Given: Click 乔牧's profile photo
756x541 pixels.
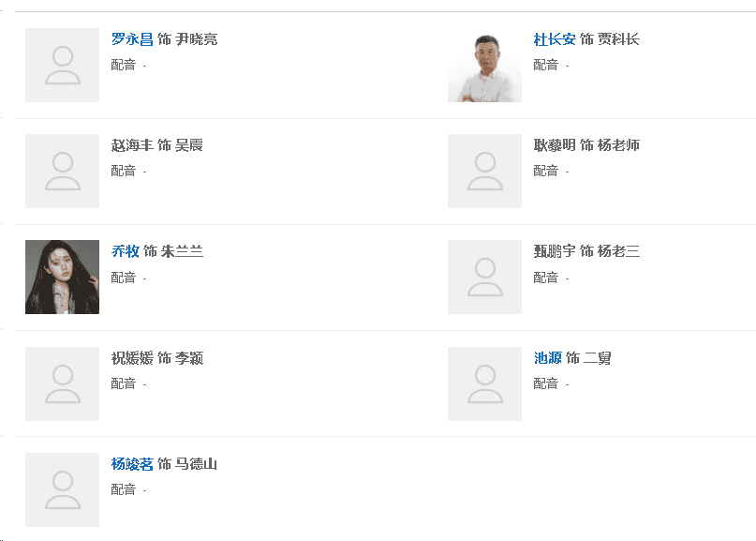Looking at the screenshot, I should point(62,277).
